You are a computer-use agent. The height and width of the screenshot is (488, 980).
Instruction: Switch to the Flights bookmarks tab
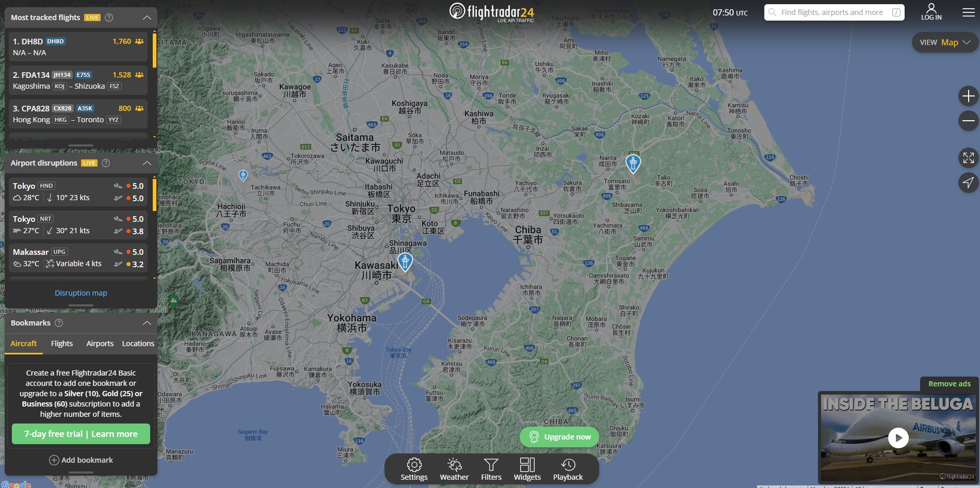pos(62,344)
